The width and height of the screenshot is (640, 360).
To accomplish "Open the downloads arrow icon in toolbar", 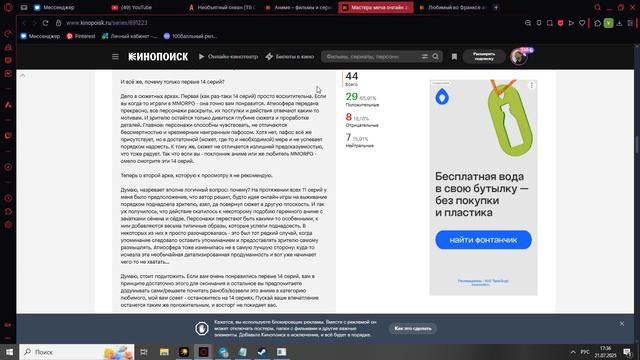I will coord(619,23).
